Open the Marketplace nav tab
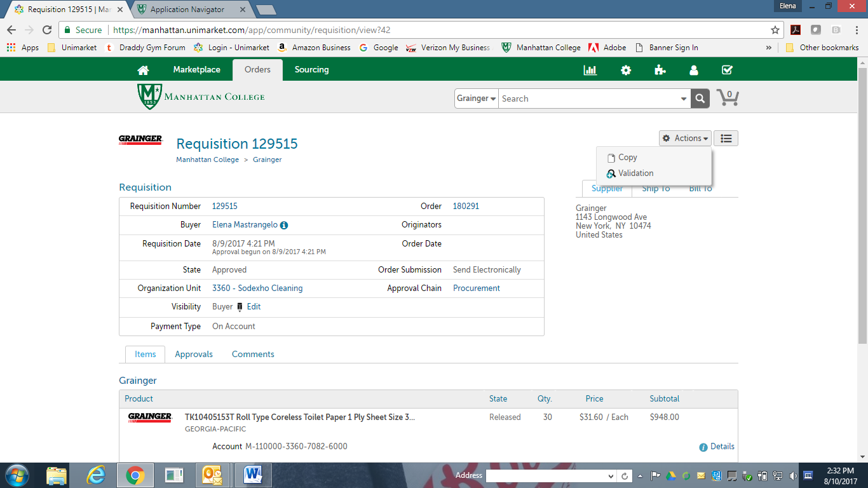The height and width of the screenshot is (488, 868). click(197, 70)
